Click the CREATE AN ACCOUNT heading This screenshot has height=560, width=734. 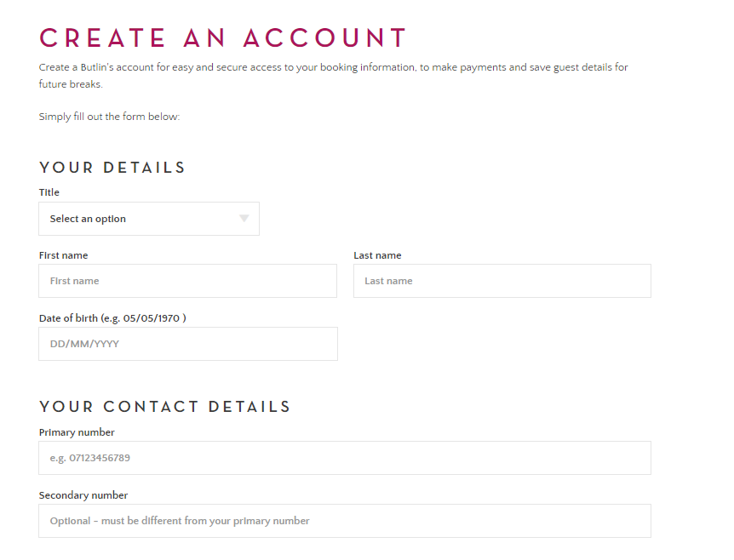click(x=222, y=37)
